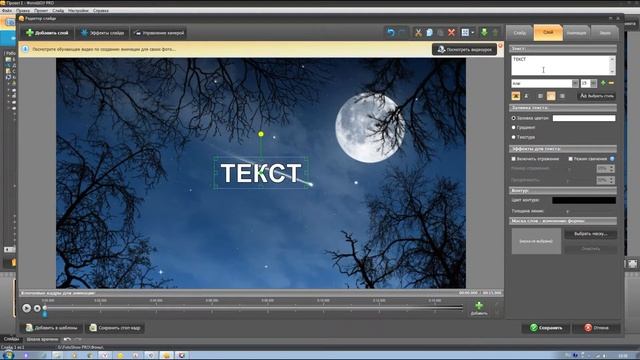Screen dimensions: 640x360
Task: Open dropdown arrow beside grid icon
Action: (473, 33)
